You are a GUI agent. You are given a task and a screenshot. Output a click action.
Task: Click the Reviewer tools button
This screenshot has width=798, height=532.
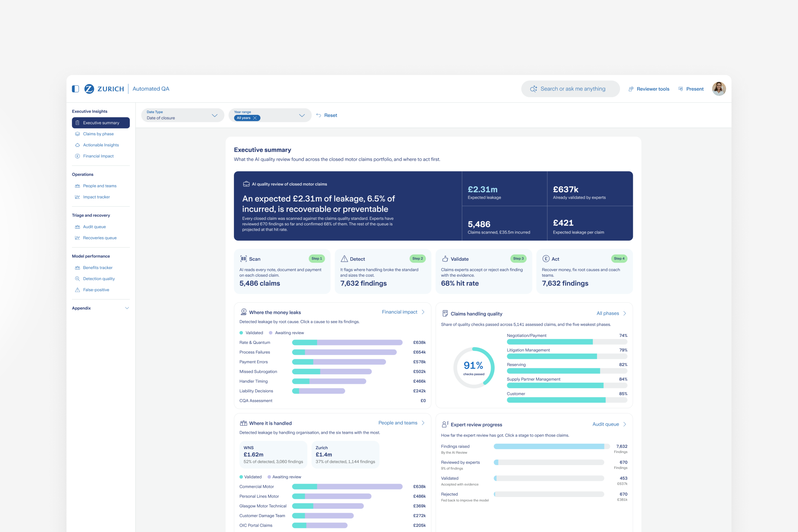(x=649, y=89)
